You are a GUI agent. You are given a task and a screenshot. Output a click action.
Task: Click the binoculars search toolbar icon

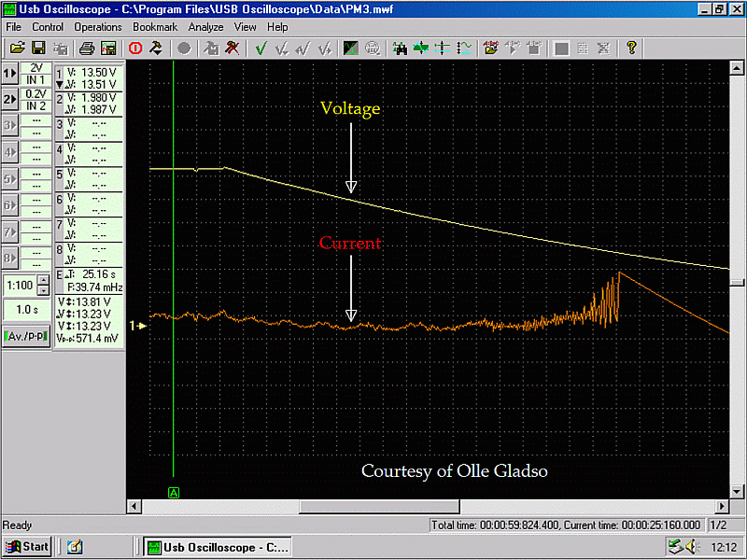point(400,49)
